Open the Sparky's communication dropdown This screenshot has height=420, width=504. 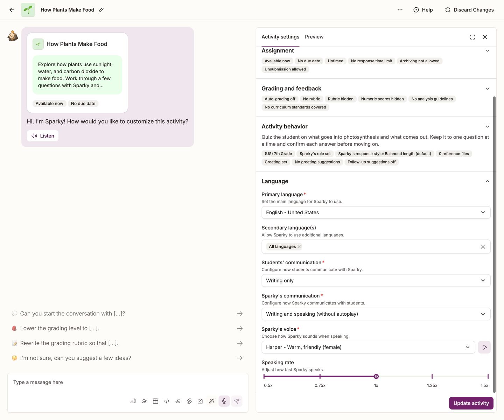point(376,314)
